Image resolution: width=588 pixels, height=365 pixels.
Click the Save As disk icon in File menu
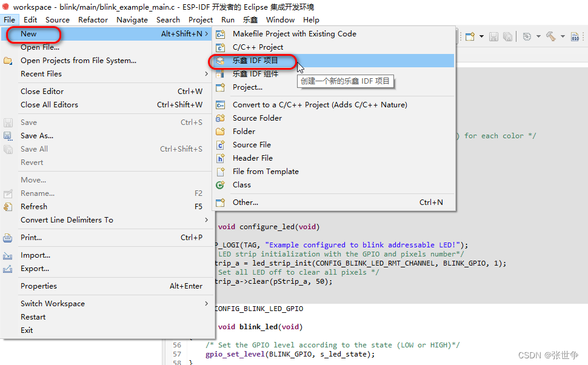[8, 136]
